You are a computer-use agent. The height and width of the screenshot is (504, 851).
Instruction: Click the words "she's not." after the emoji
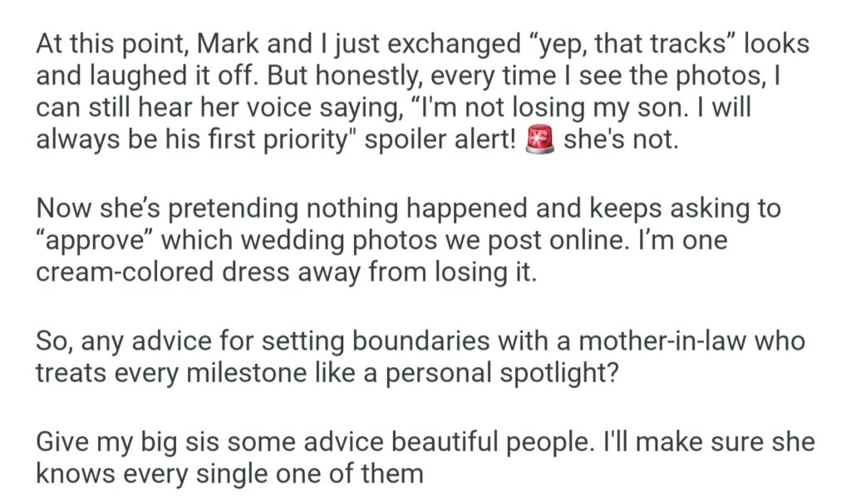620,139
